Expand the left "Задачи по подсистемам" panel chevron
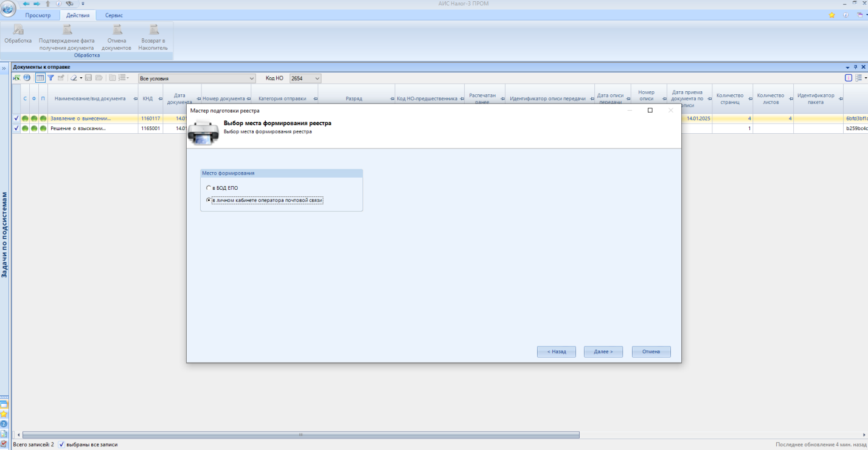 coord(4,69)
